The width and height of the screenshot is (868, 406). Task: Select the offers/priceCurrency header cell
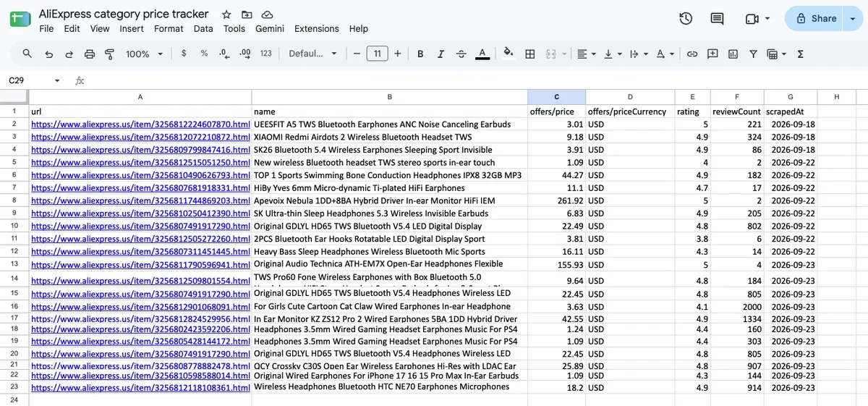(x=630, y=111)
